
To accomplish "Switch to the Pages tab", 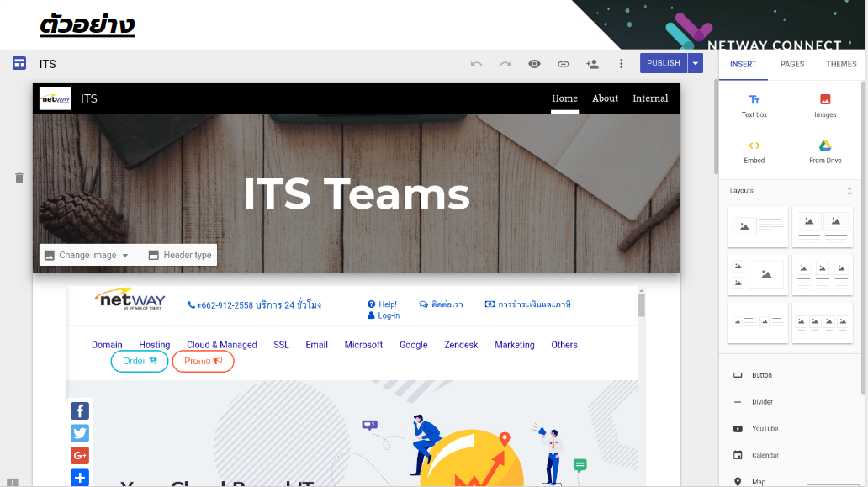I will click(x=792, y=64).
